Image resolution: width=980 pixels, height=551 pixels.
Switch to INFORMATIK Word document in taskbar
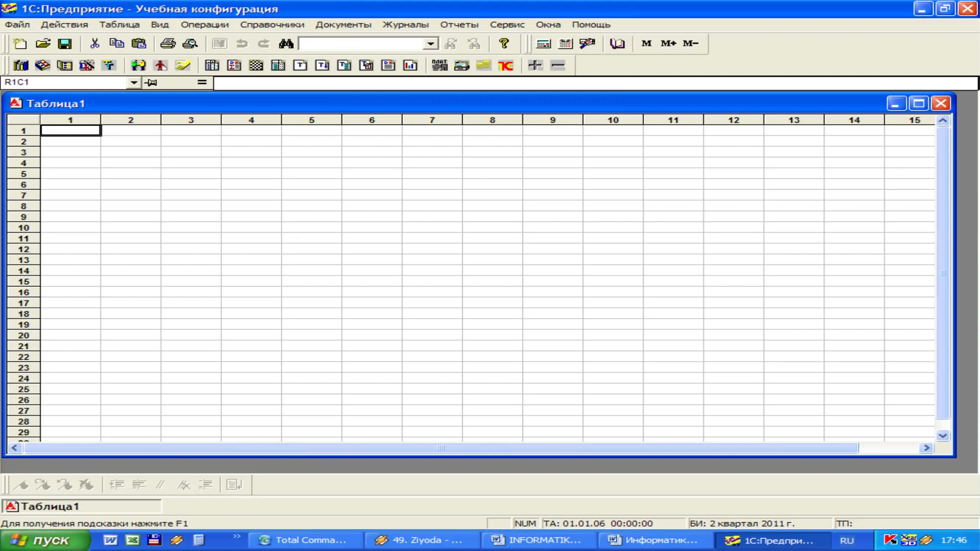[538, 540]
